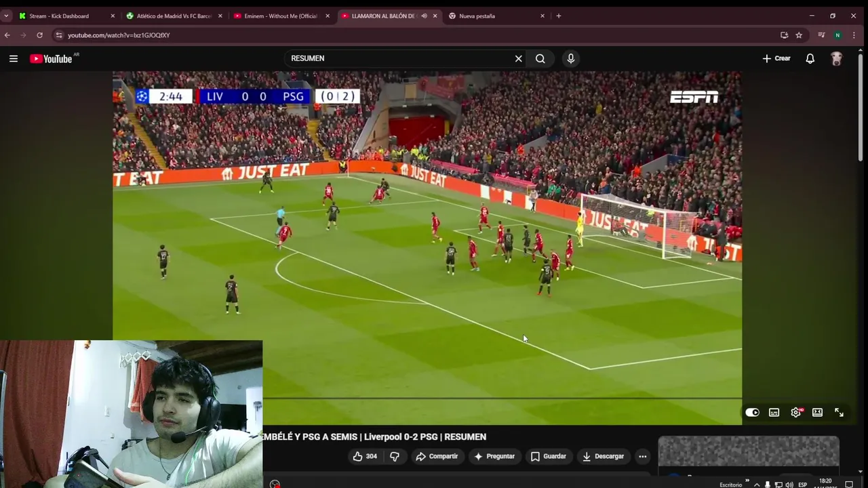Switch to theater mode view

click(x=817, y=412)
